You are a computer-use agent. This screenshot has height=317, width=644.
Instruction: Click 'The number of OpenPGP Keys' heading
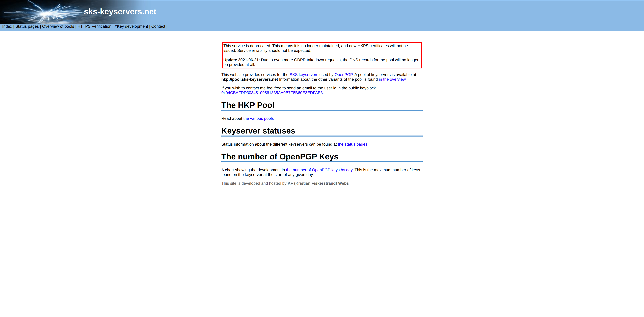[280, 157]
